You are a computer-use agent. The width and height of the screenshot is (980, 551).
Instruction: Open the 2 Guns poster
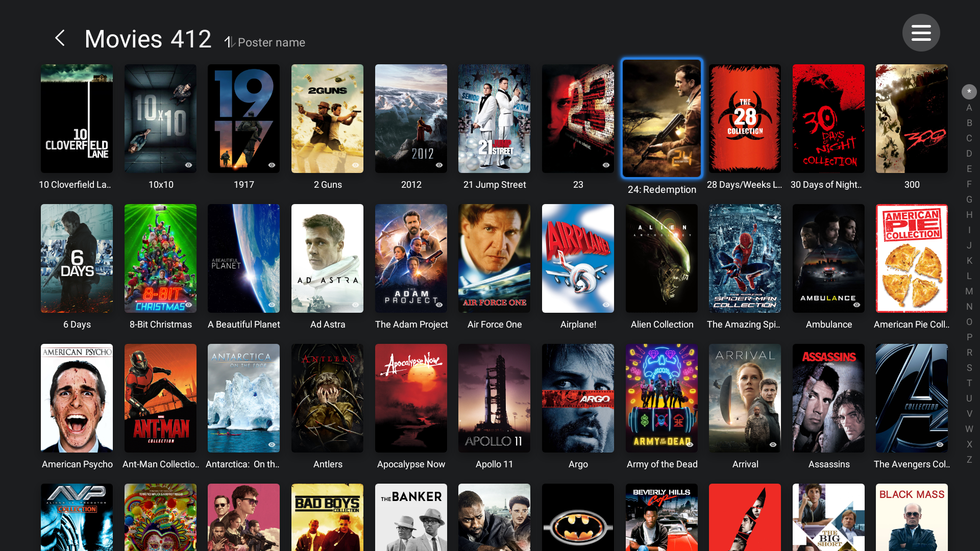pyautogui.click(x=327, y=118)
